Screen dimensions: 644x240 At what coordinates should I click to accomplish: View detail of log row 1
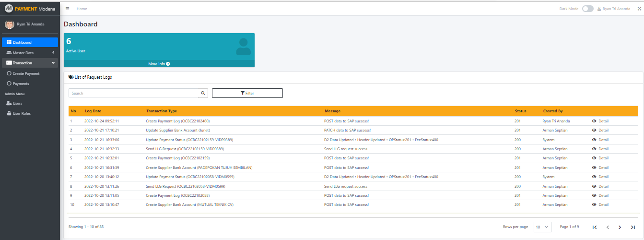600,121
